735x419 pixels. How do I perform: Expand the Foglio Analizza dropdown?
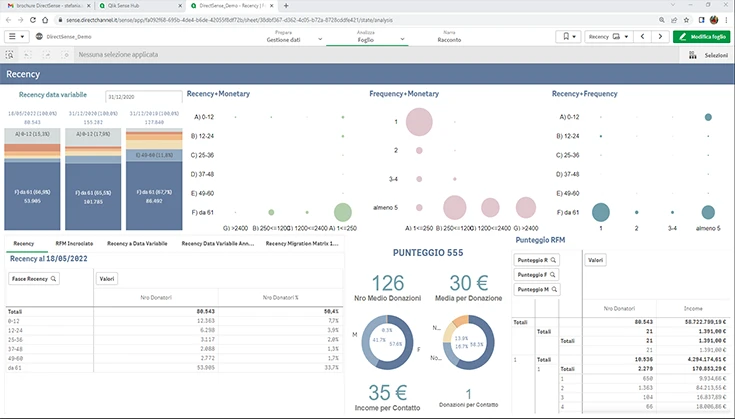(x=402, y=39)
